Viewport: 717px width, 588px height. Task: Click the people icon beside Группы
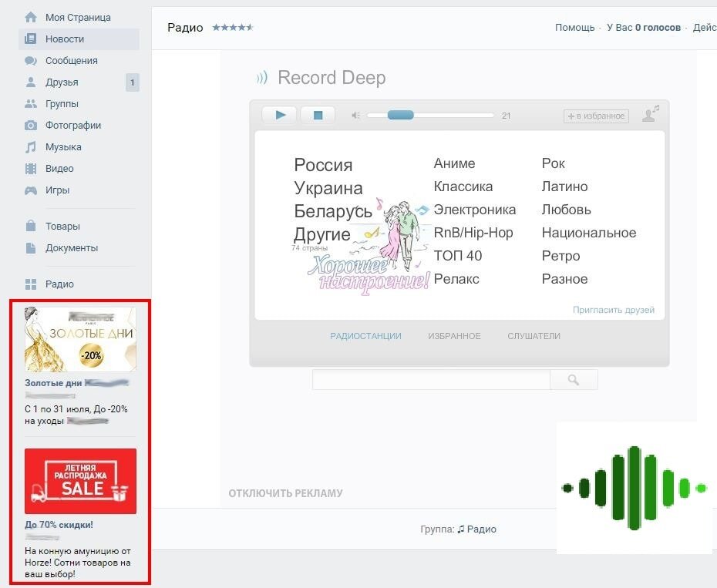coord(31,104)
